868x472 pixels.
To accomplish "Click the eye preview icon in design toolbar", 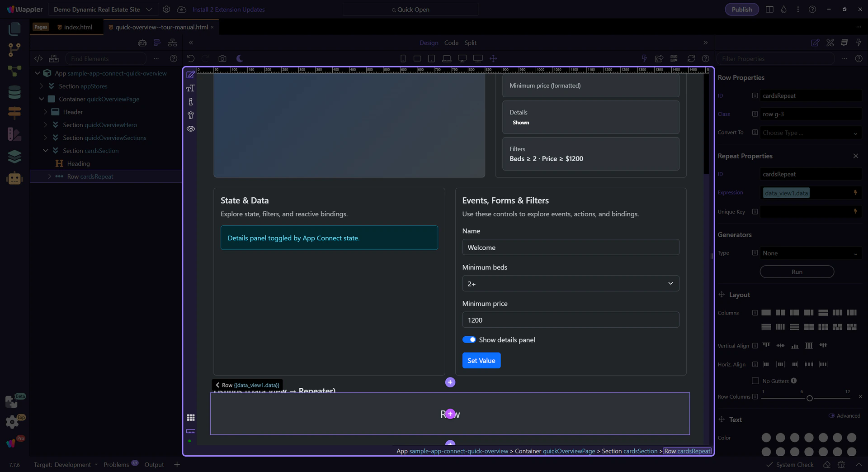I will 191,129.
